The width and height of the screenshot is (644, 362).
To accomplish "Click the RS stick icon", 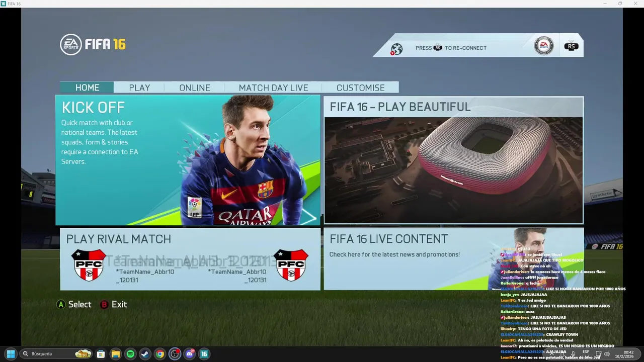I will click(x=571, y=46).
